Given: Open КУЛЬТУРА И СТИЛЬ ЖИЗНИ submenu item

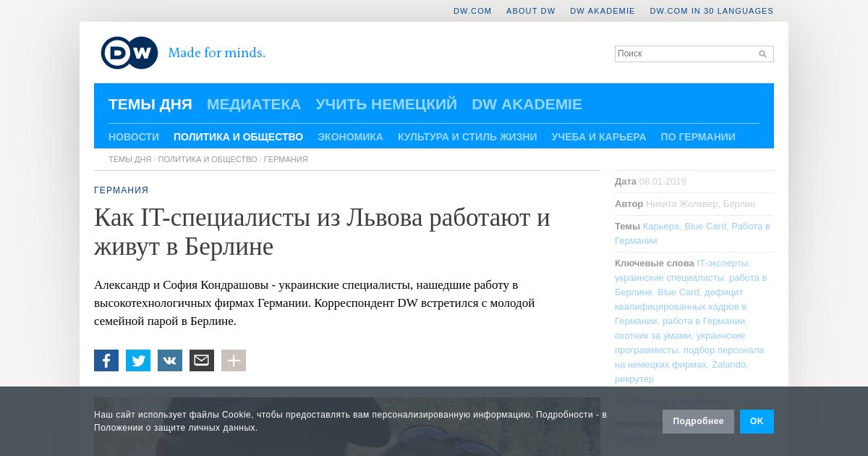Looking at the screenshot, I should click(467, 137).
